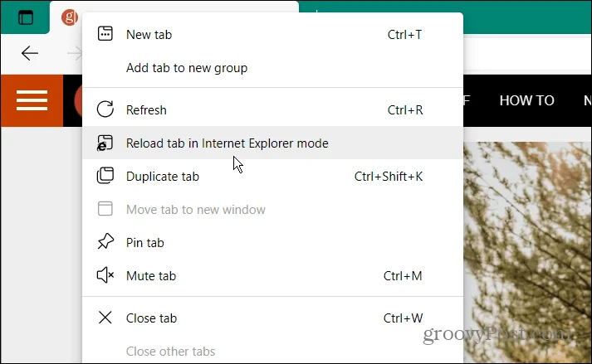Click the Ctrl+T shortcut label
Screen dimensions: 592x364
(x=404, y=35)
